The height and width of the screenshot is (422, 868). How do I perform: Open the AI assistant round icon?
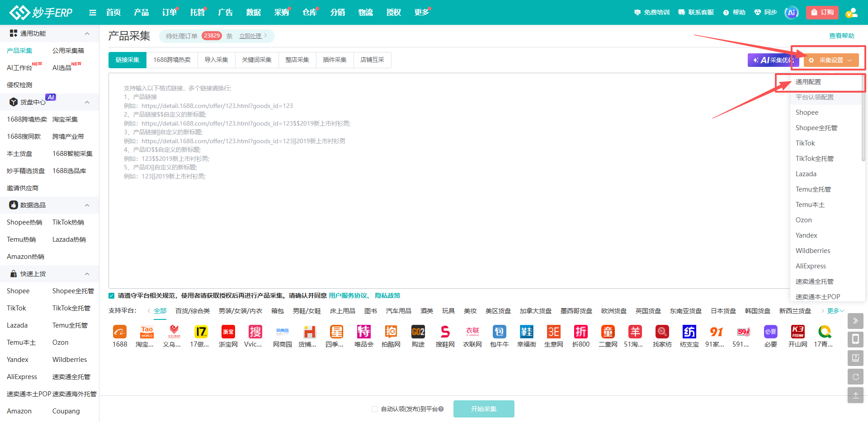[792, 13]
